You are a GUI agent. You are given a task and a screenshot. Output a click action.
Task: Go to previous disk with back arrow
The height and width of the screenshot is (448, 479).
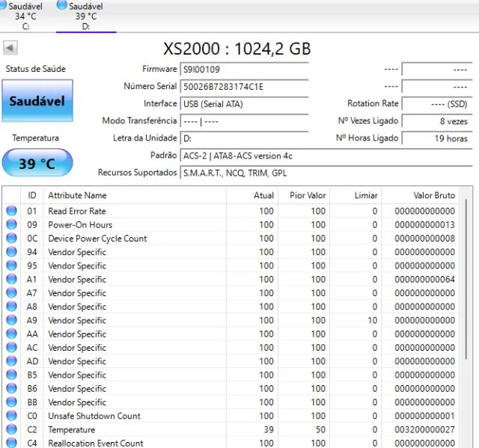10,48
